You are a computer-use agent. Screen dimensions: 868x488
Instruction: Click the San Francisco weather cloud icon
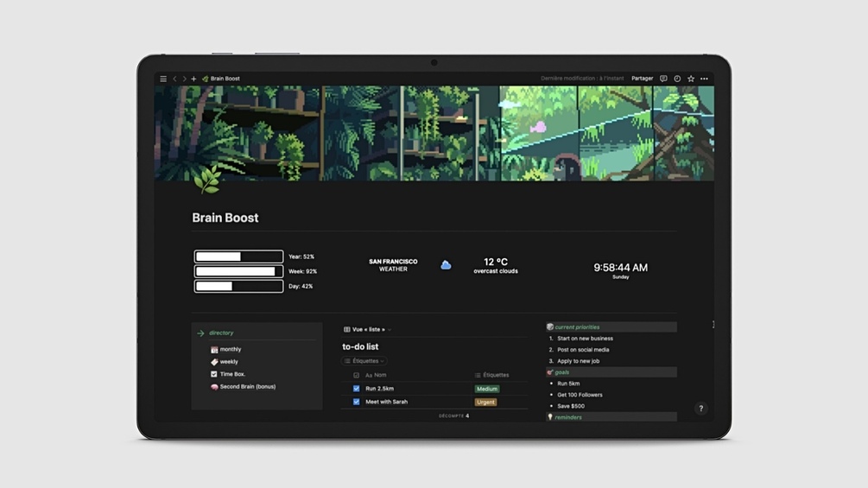[x=446, y=265]
